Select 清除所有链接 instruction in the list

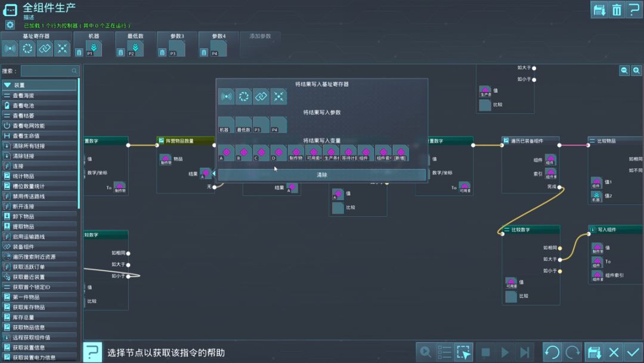coord(39,146)
